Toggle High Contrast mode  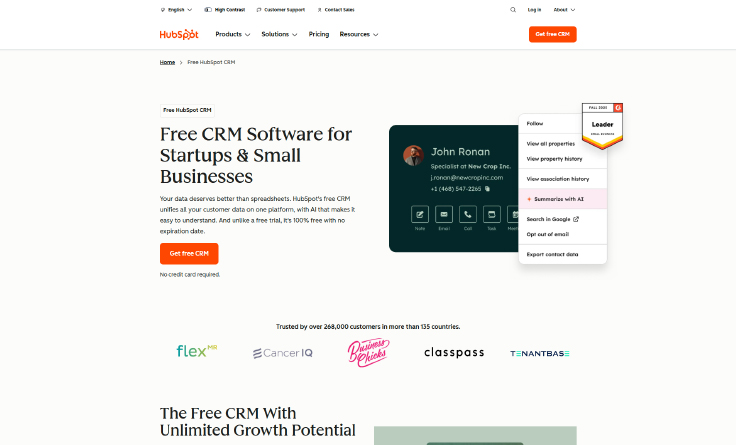225,10
